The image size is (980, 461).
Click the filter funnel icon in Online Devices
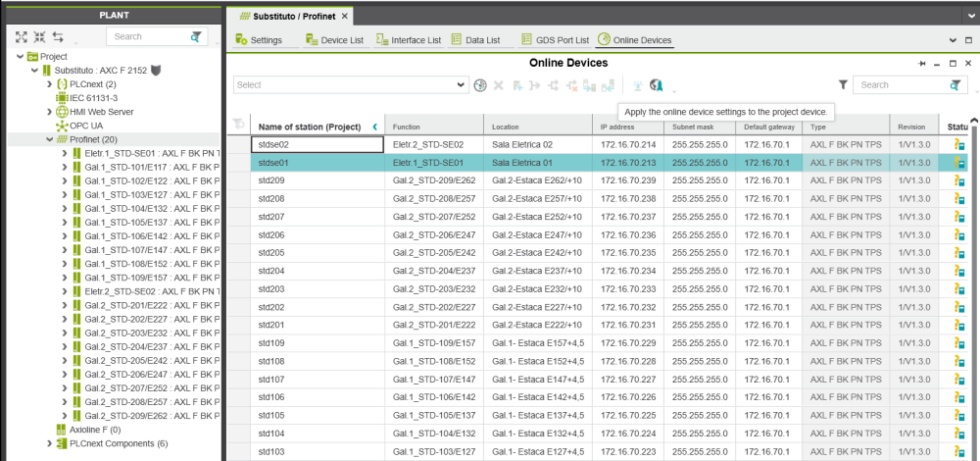pyautogui.click(x=843, y=85)
